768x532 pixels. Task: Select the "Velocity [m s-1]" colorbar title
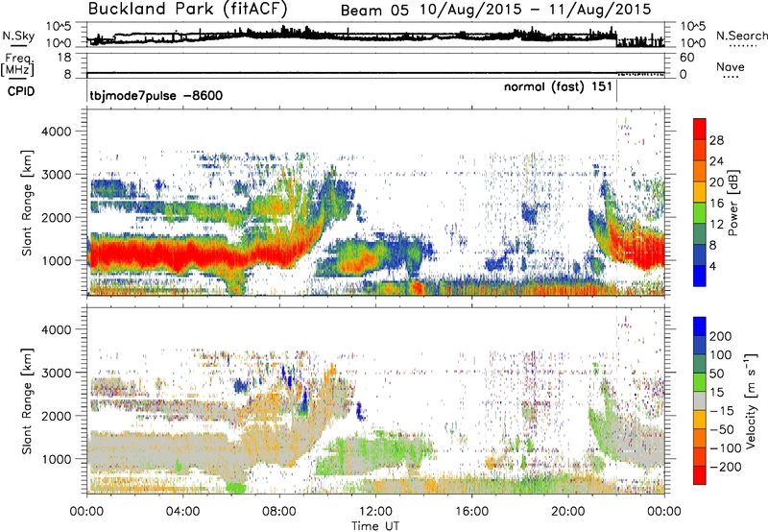point(751,400)
